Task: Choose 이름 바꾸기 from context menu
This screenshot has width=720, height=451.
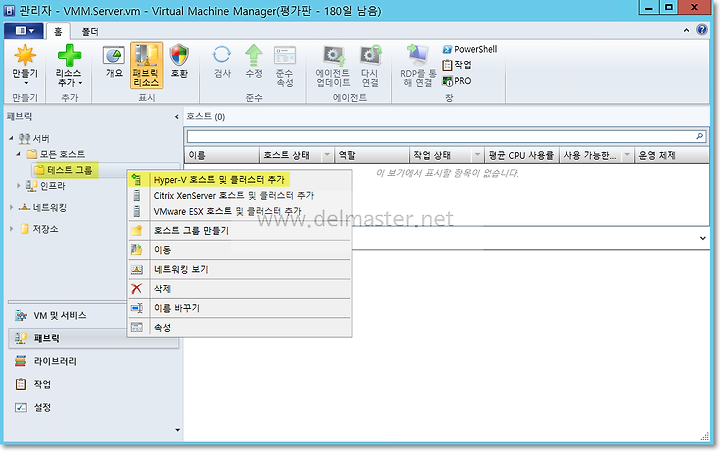Action: pyautogui.click(x=240, y=308)
